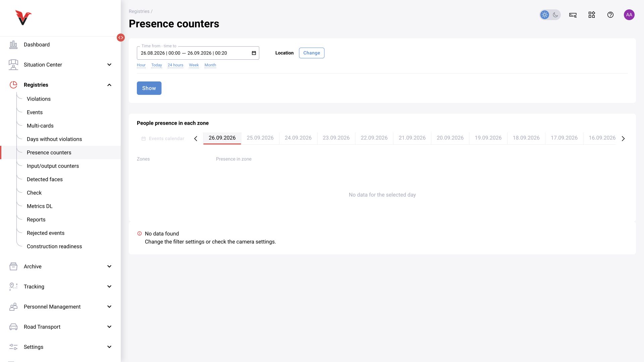Open Days without violations
The height and width of the screenshot is (362, 644).
[54, 139]
